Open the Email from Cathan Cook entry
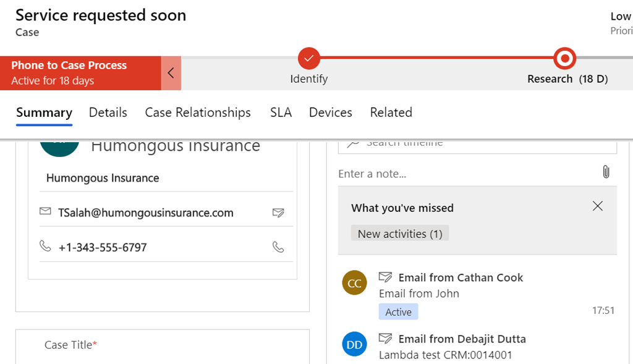Screen dimensions: 633x364 pos(461,277)
